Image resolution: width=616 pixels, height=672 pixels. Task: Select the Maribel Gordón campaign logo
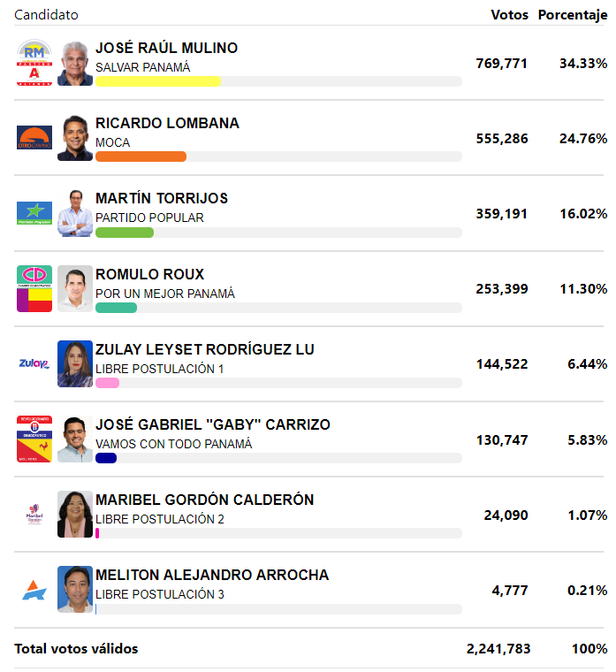click(x=34, y=514)
